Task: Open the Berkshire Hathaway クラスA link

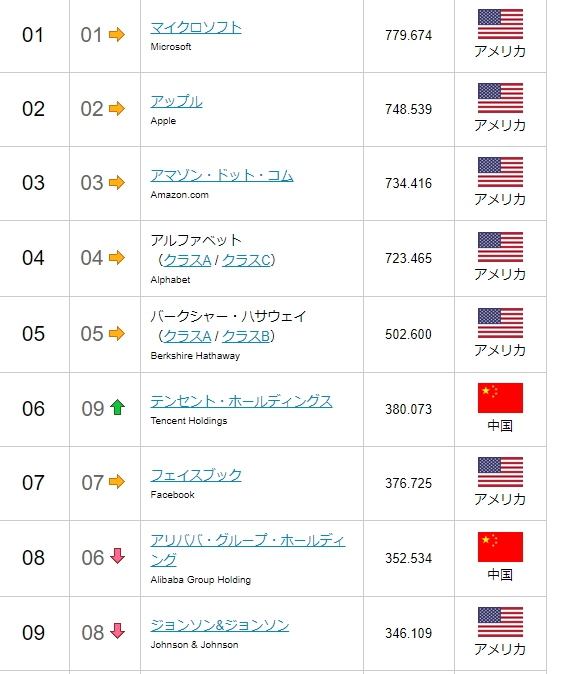Action: pyautogui.click(x=187, y=336)
